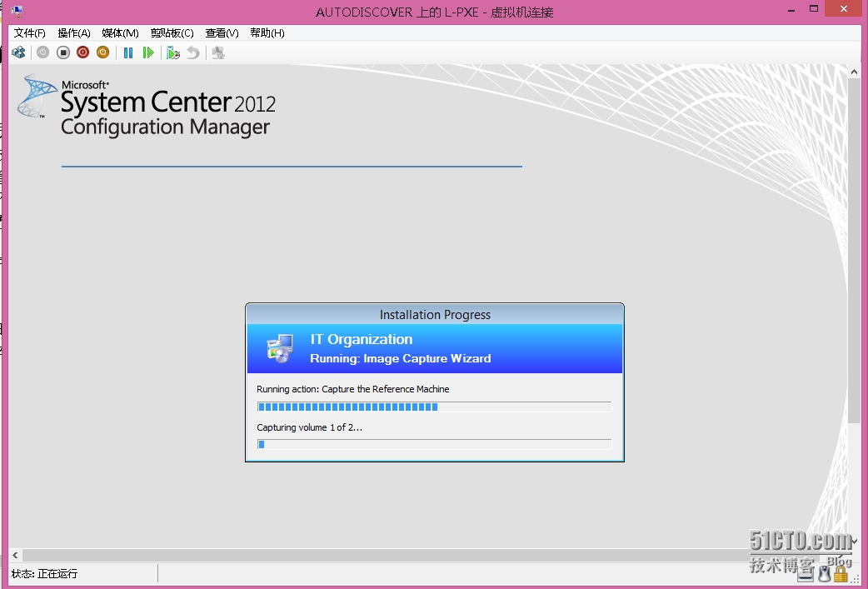Image resolution: width=868 pixels, height=589 pixels.
Task: Save VM state with the orange power icon
Action: [103, 52]
